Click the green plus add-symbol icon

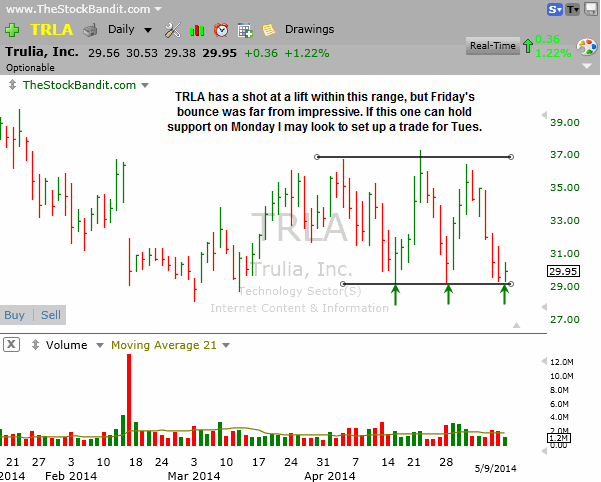pos(11,30)
